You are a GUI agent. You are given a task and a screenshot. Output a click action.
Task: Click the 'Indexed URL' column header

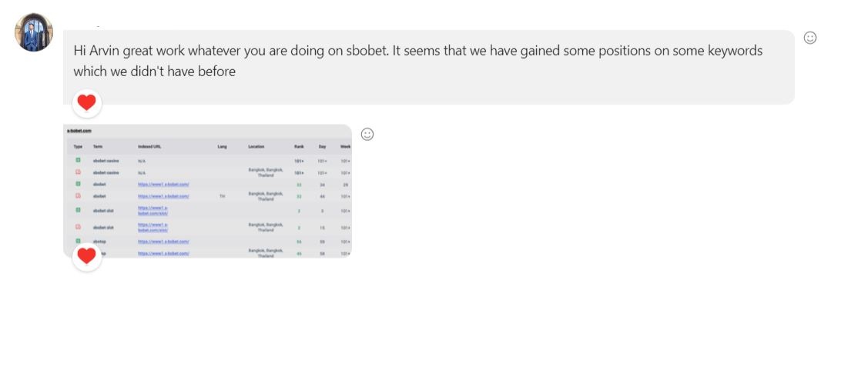149,146
